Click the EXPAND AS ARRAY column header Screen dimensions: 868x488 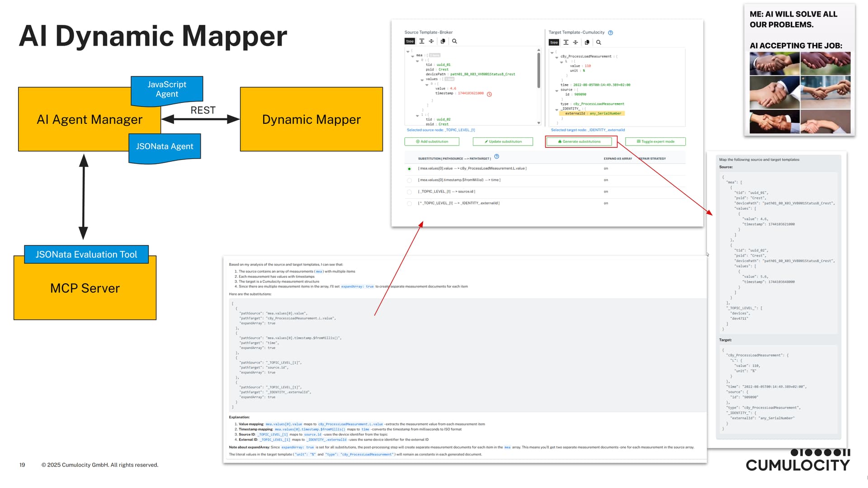tap(618, 159)
